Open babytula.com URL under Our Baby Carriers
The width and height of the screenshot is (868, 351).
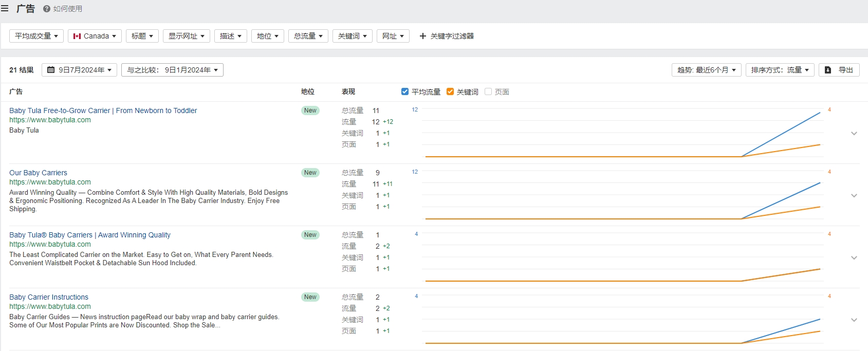[50, 182]
